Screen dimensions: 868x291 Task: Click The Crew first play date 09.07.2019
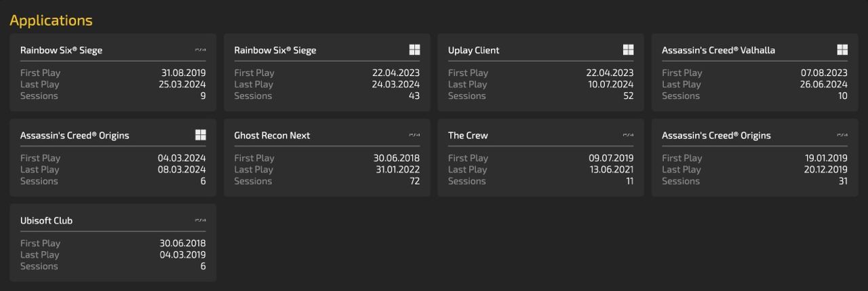pyautogui.click(x=610, y=158)
